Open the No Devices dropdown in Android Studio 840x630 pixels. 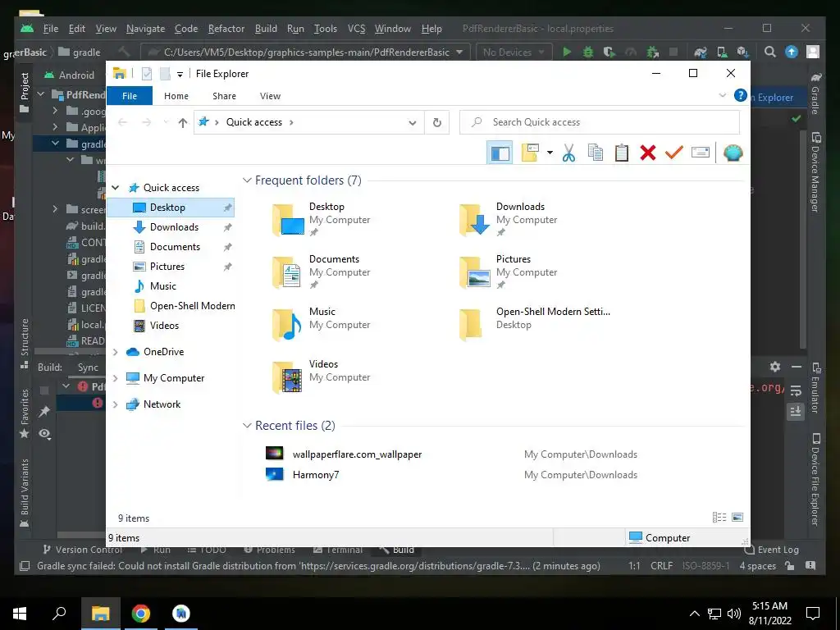pyautogui.click(x=513, y=52)
